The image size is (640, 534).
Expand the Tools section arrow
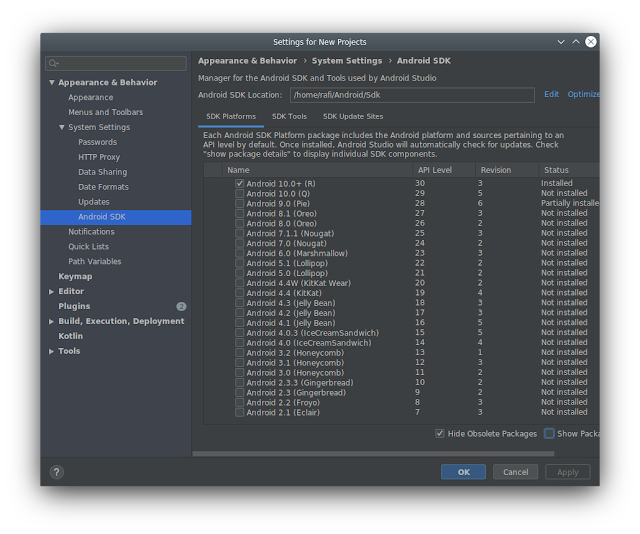51,351
